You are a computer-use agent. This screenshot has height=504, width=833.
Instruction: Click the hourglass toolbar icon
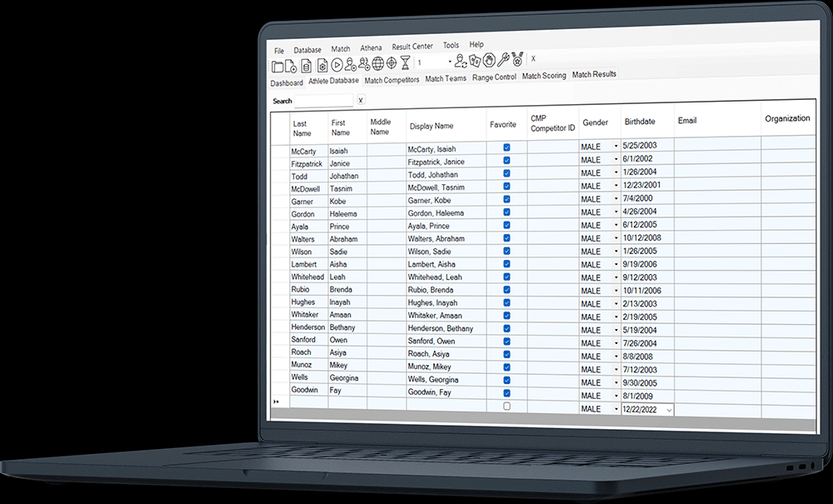click(406, 62)
